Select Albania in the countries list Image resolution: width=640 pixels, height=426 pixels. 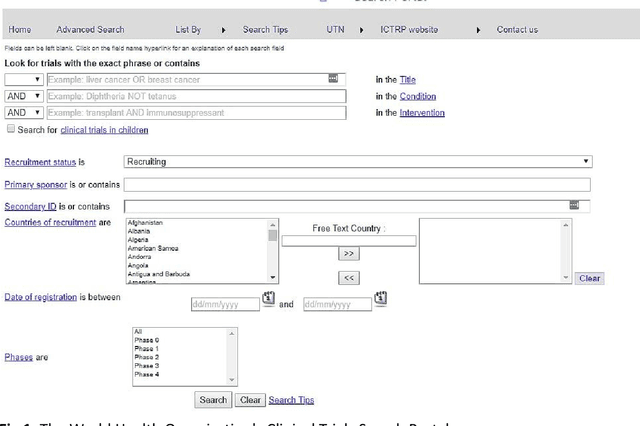[x=138, y=232]
